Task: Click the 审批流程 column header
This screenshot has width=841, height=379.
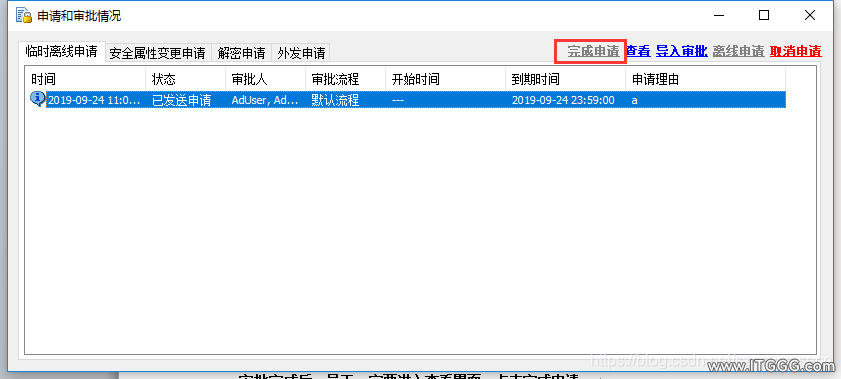Action: (x=345, y=79)
